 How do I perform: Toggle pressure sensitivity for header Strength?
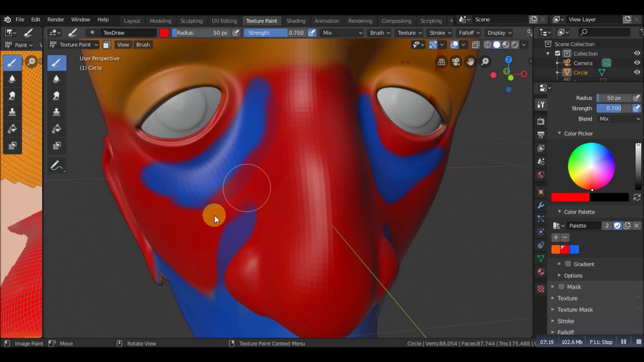(x=312, y=33)
